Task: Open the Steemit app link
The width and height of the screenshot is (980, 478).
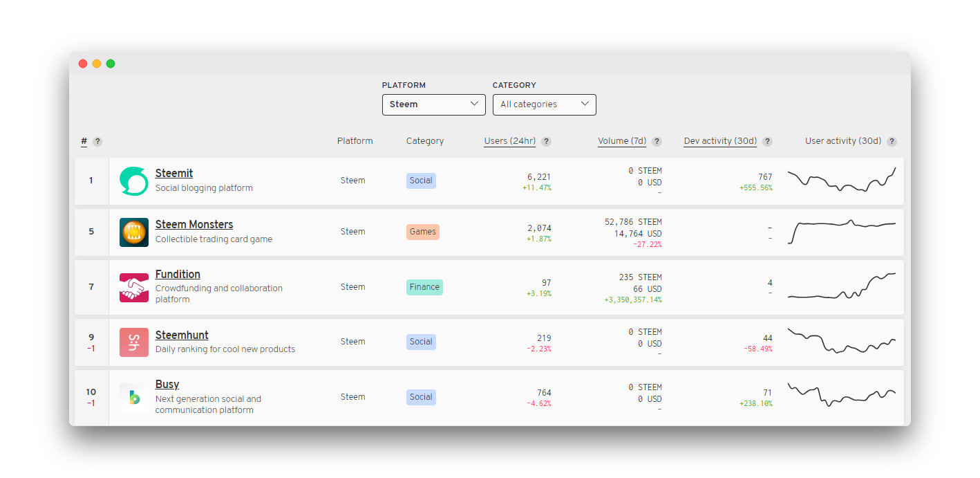Action: 174,174
